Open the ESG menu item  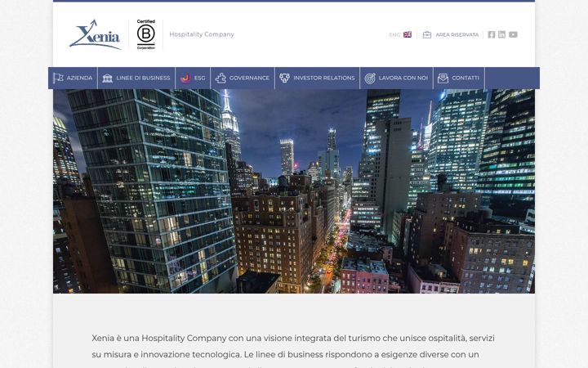point(199,79)
